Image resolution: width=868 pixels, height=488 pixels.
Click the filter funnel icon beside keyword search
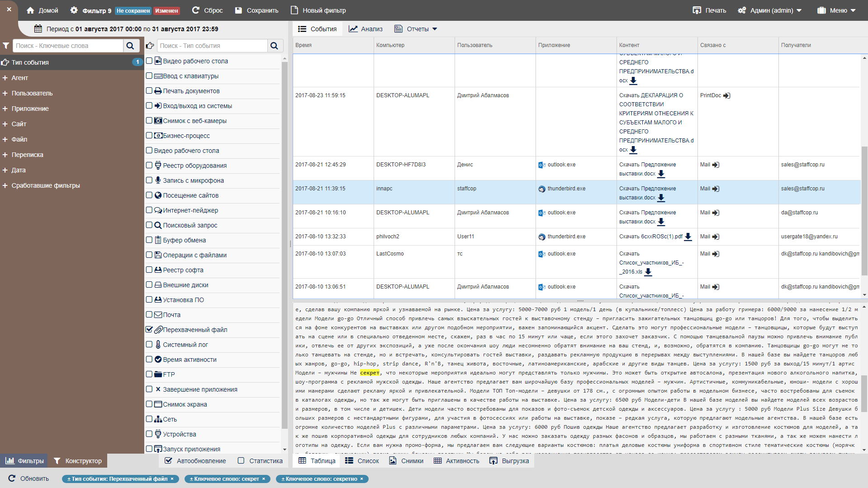6,46
